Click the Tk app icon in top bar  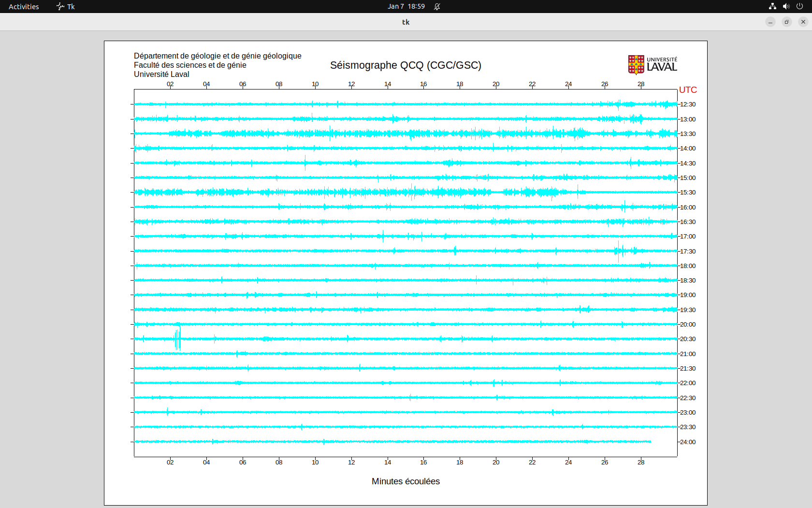(66, 6)
